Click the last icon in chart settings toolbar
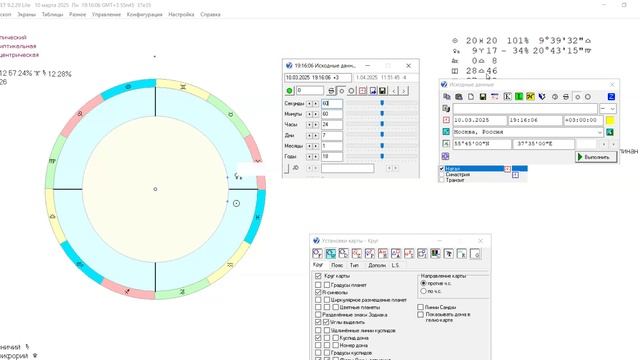This screenshot has width=640, height=360. coord(475,254)
